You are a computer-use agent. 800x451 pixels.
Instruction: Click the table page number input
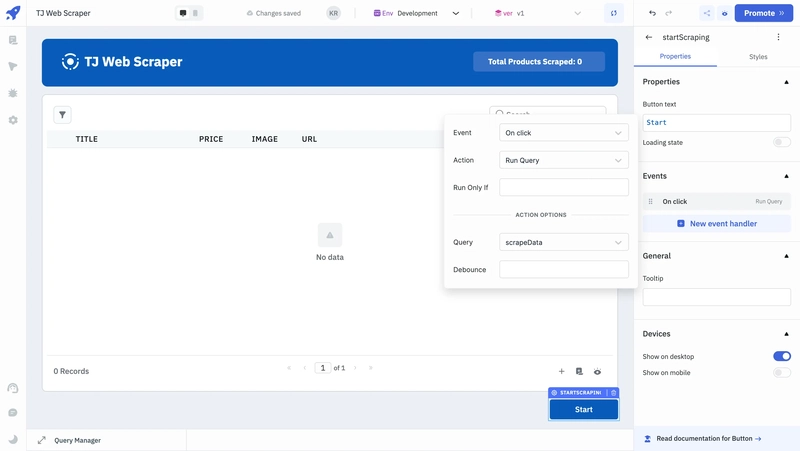point(322,368)
